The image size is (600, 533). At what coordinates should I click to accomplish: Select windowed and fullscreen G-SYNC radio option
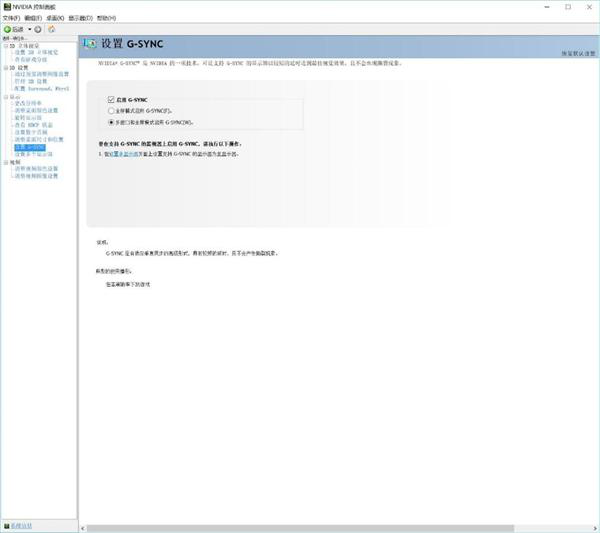tap(111, 120)
